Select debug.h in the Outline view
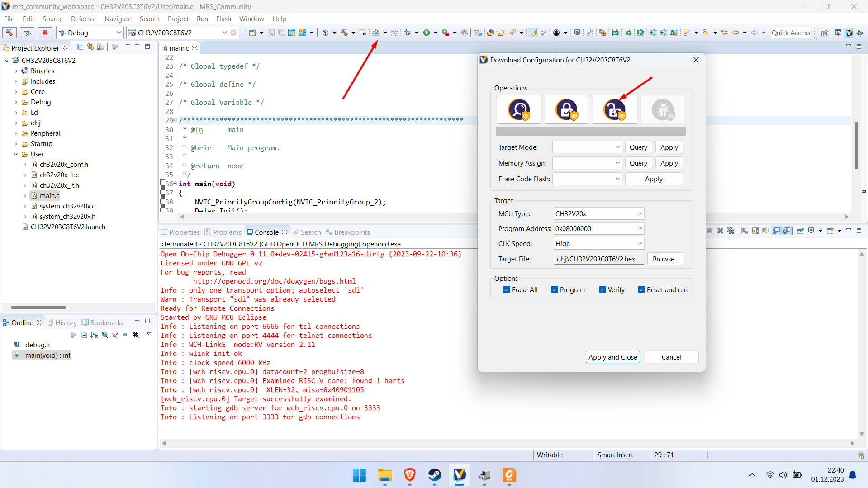This screenshot has width=868, height=488. 37,345
